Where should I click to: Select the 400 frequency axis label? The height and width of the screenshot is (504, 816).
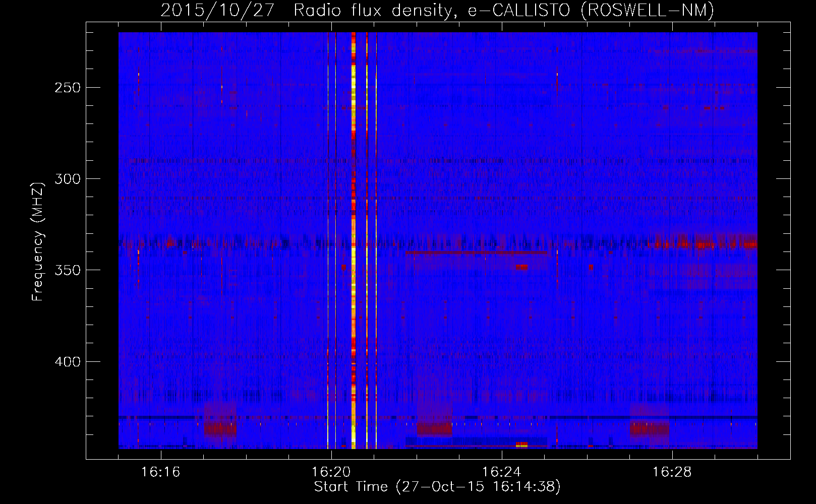[68, 362]
